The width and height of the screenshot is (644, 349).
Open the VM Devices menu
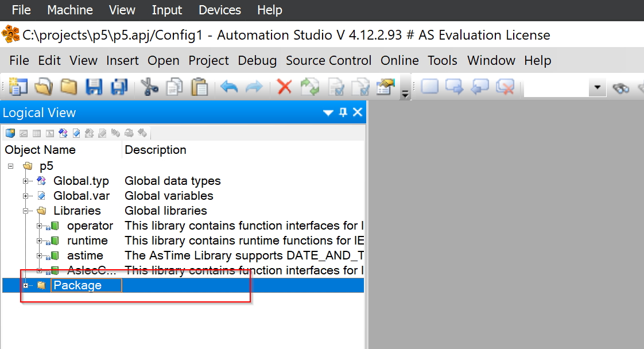click(220, 10)
